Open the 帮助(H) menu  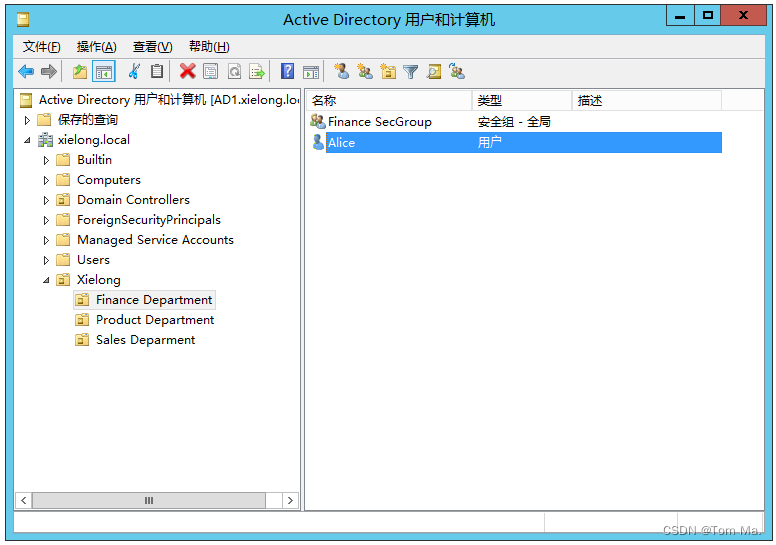pyautogui.click(x=209, y=47)
